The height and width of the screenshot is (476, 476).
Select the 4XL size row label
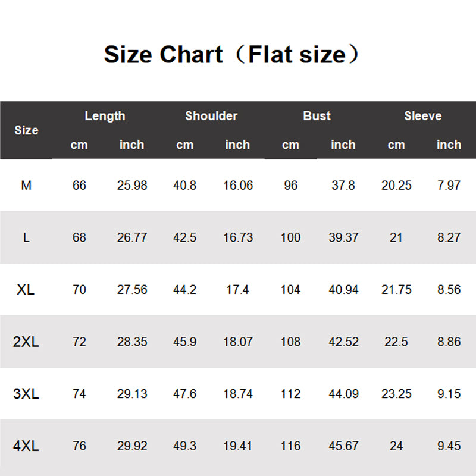click(26, 446)
